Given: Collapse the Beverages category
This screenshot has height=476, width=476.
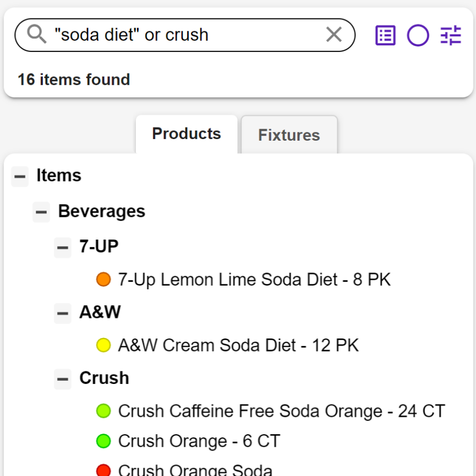Looking at the screenshot, I should (41, 212).
